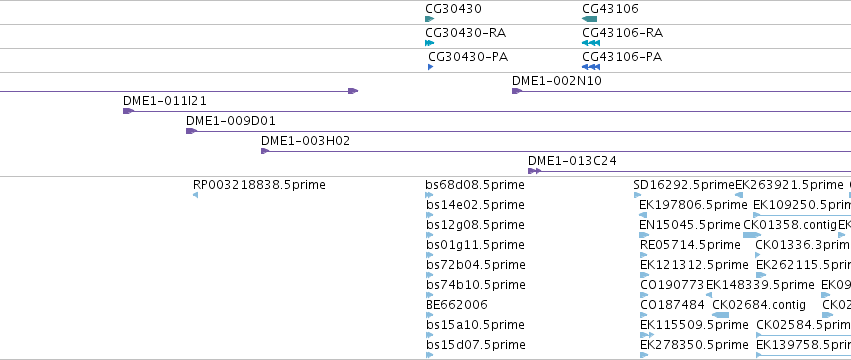The height and width of the screenshot is (360, 851).
Task: Click the RE05714.5prime EST label
Action: (690, 245)
